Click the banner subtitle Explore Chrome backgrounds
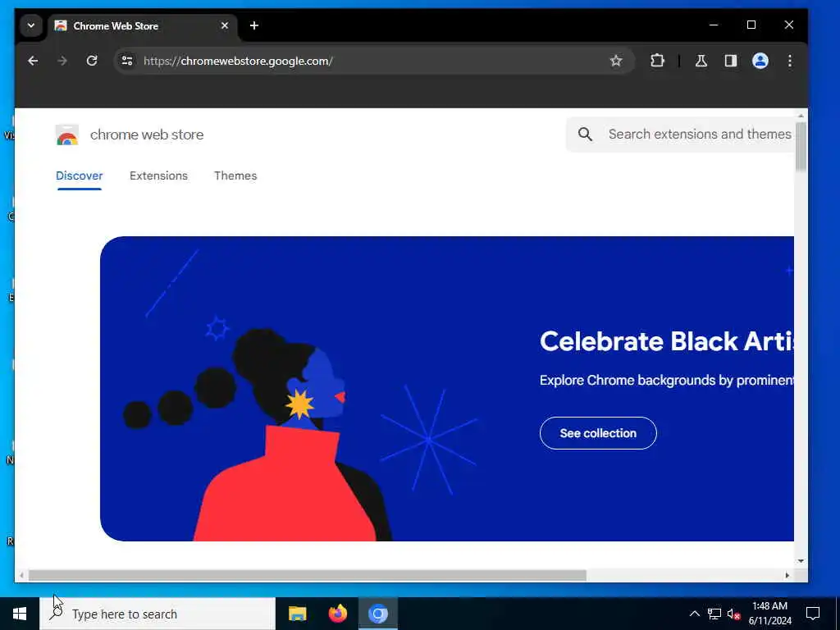Screen dimensions: 840x630 666,381
